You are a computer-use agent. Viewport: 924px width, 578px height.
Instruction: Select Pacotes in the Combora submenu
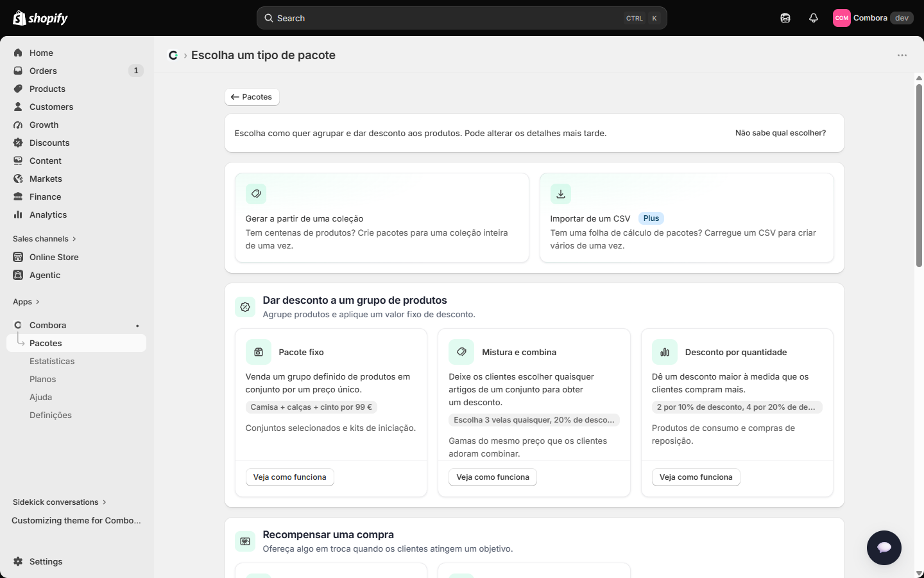[x=76, y=343]
